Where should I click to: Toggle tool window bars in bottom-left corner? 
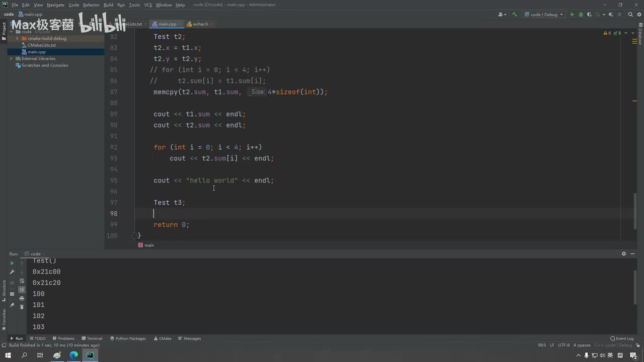click(x=4, y=345)
